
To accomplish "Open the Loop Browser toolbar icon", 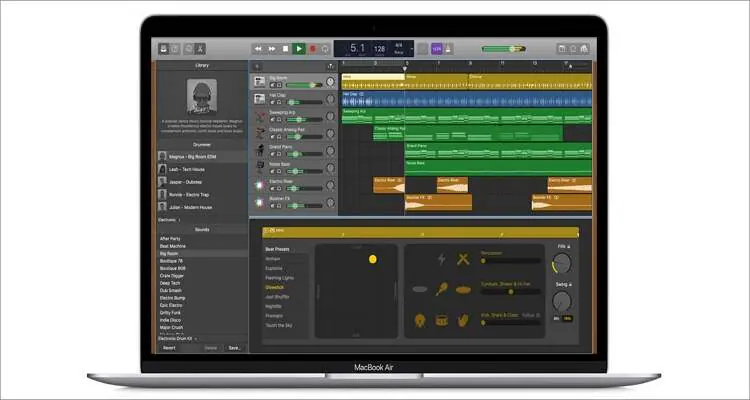I will coord(573,49).
